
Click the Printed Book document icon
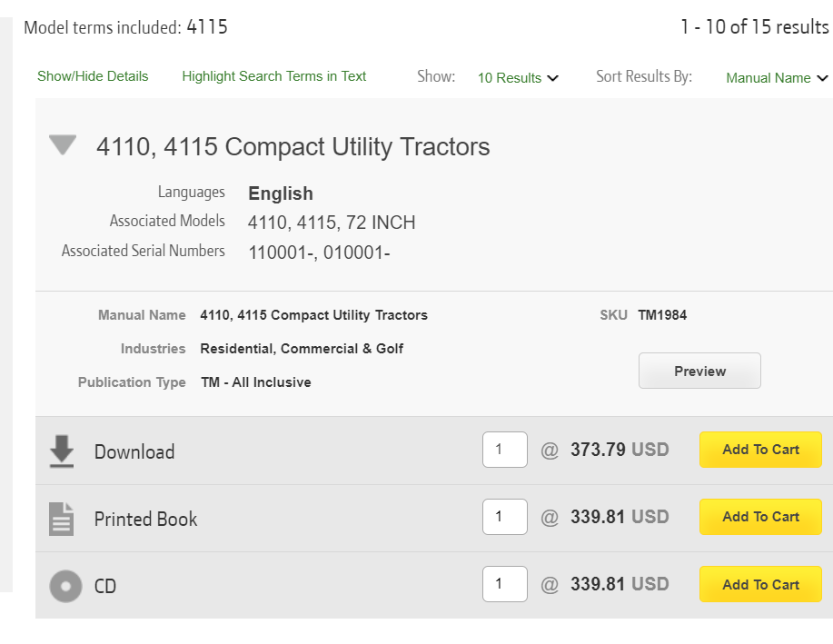pyautogui.click(x=62, y=519)
